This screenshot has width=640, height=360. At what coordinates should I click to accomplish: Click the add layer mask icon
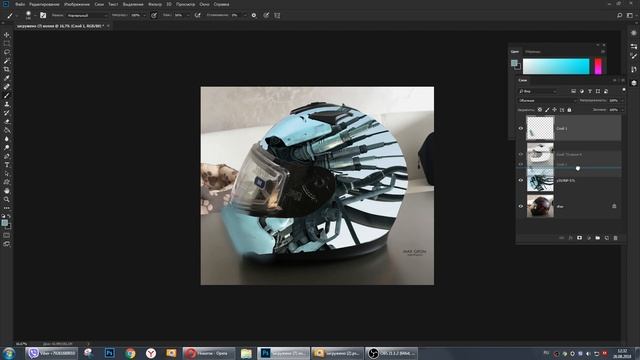(579, 238)
